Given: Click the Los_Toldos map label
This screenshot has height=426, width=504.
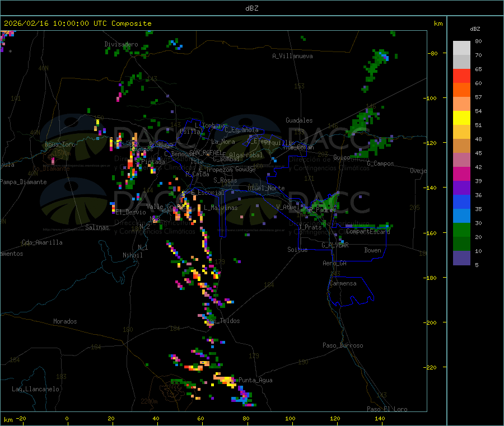Looking at the screenshot, I should pyautogui.click(x=223, y=321).
